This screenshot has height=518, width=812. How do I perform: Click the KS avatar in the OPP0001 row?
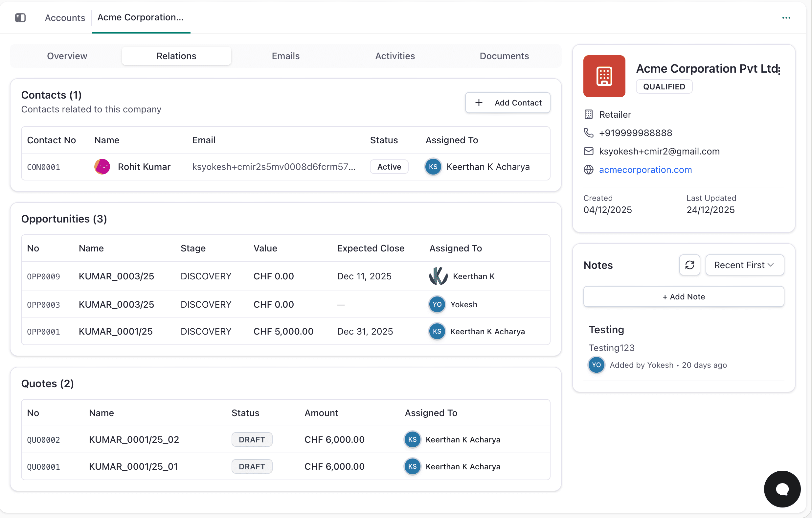coord(437,331)
